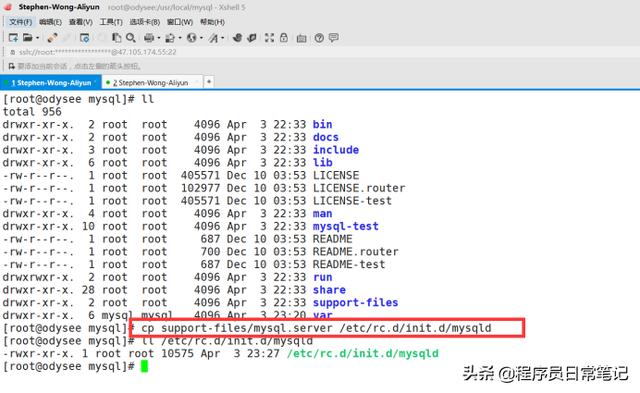640x393 pixels.
Task: Click the keyboard icon before Help
Action: [x=301, y=38]
